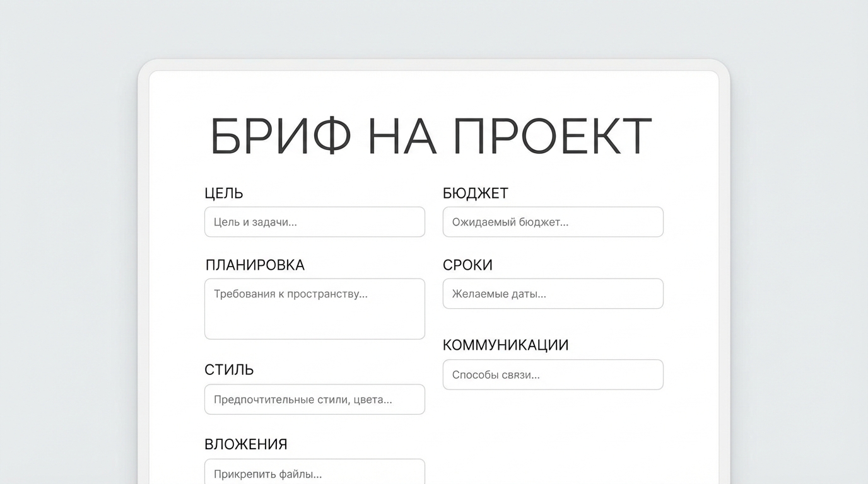Click the bottom of the planning textarea
868x484 pixels.
[x=314, y=332]
